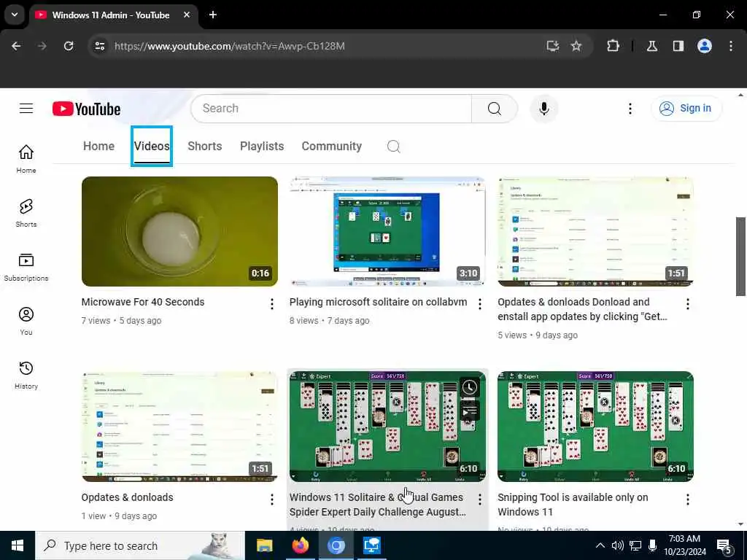Screen dimensions: 747x560
Task: Open options for Snipping Tool video
Action: coord(687,499)
